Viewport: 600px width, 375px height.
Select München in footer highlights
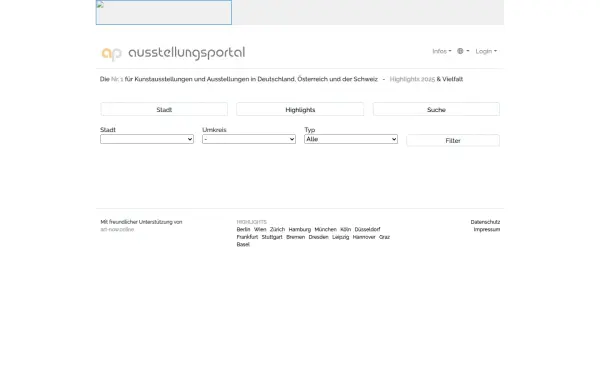[x=326, y=230]
